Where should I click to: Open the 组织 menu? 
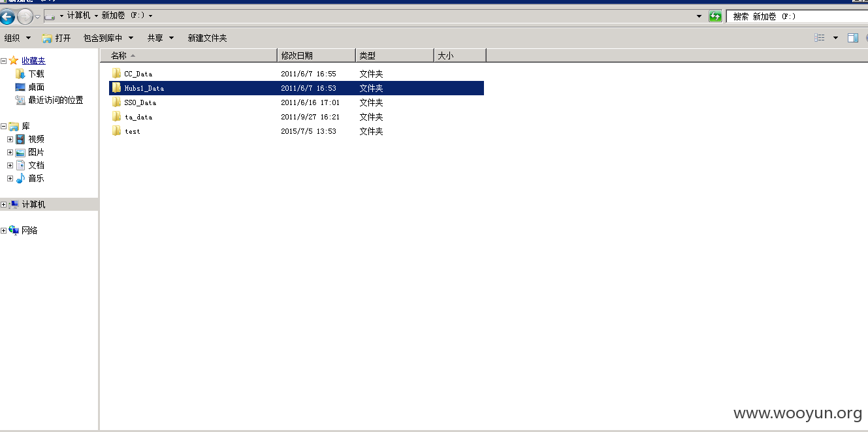click(x=18, y=38)
